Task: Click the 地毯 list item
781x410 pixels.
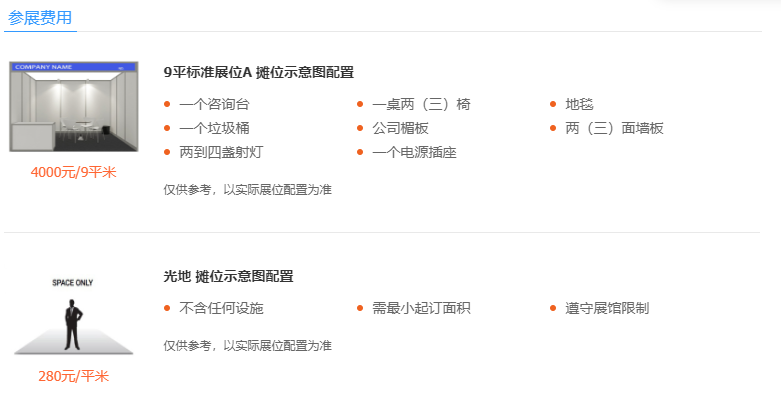Action: coord(579,104)
